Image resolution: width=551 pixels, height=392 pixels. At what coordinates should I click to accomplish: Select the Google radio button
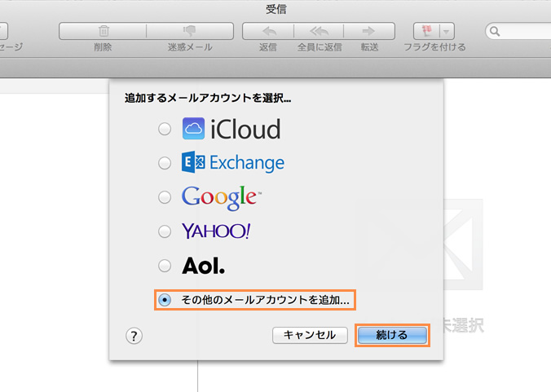click(x=165, y=197)
